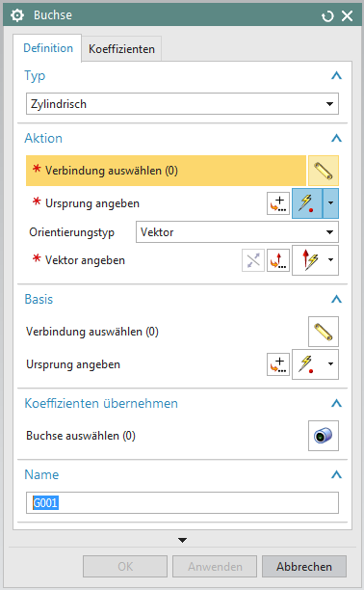Collapse the Koeffizienten übernehmen section
The height and width of the screenshot is (590, 364).
(x=336, y=403)
